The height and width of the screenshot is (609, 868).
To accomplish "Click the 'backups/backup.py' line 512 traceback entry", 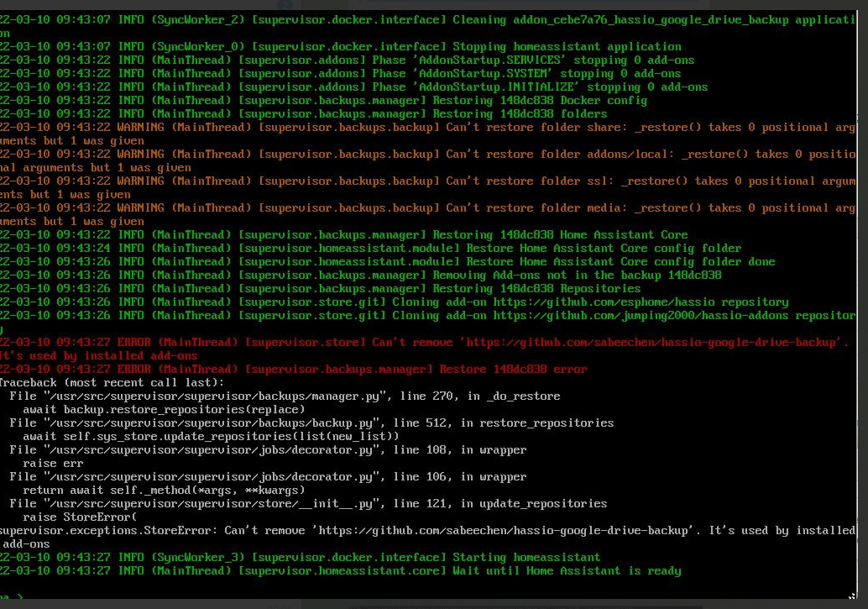I will point(311,423).
